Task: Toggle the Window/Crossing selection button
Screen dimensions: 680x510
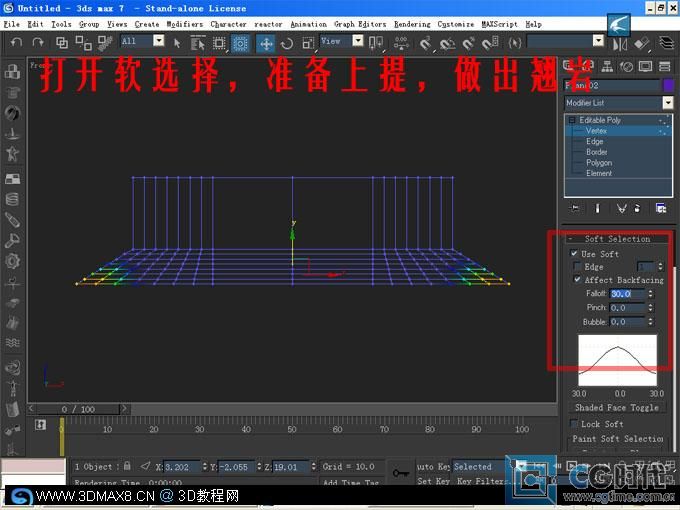Action: pyautogui.click(x=240, y=43)
